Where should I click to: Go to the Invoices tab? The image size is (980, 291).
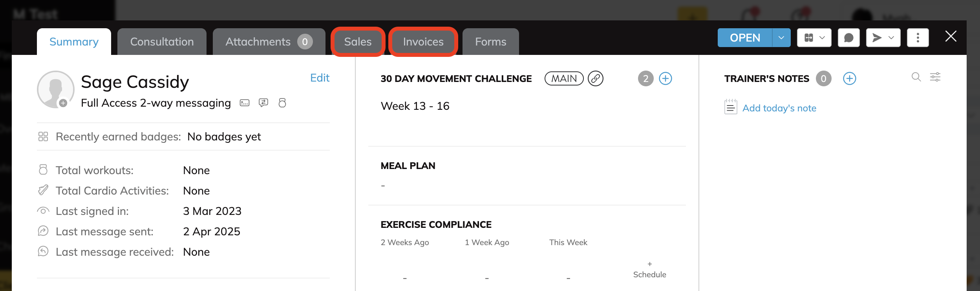(x=423, y=42)
